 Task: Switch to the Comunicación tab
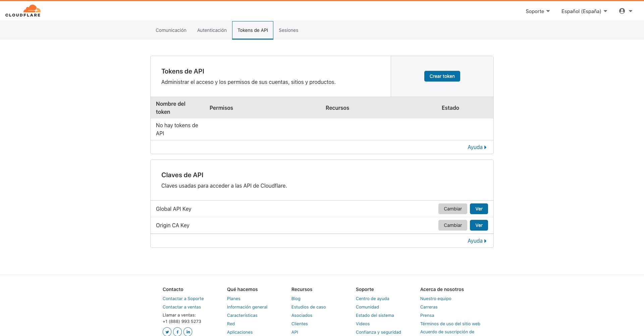[x=171, y=30]
